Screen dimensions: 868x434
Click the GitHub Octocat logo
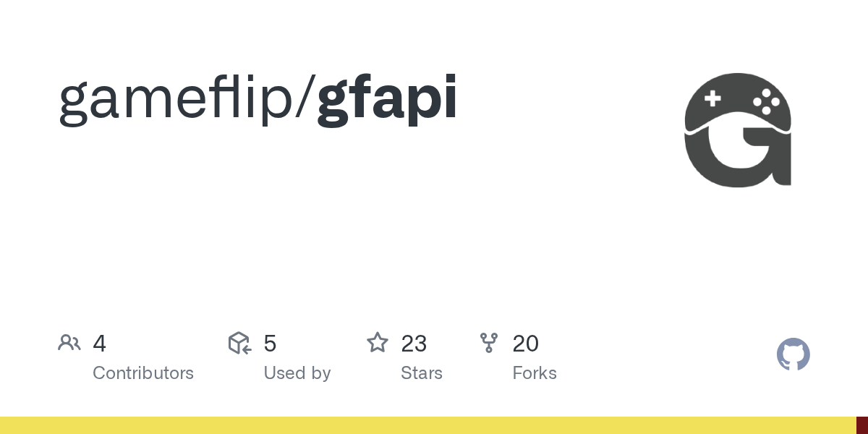[x=793, y=354]
